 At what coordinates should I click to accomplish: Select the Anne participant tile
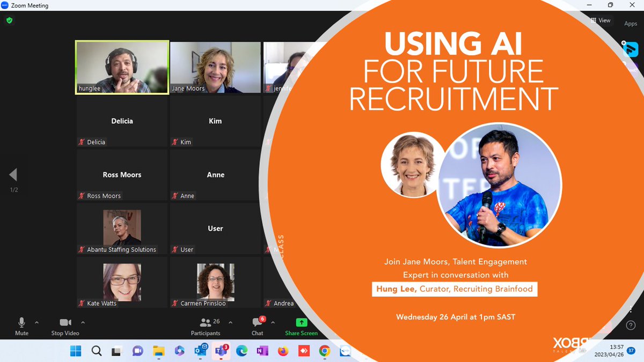coord(215,175)
